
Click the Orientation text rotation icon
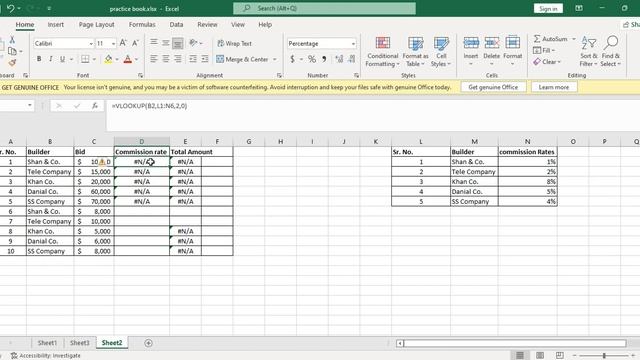point(193,42)
